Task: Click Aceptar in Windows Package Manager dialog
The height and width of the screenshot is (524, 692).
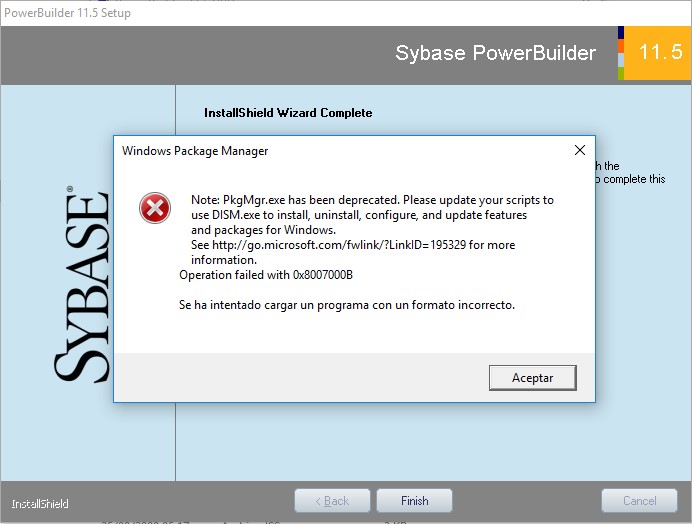Action: pyautogui.click(x=532, y=377)
